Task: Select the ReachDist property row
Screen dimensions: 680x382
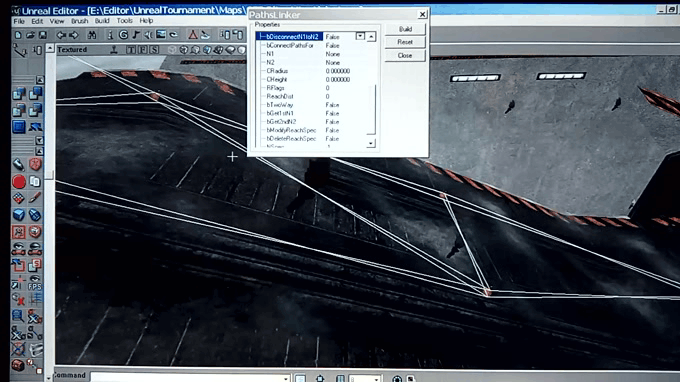Action: tap(317, 96)
